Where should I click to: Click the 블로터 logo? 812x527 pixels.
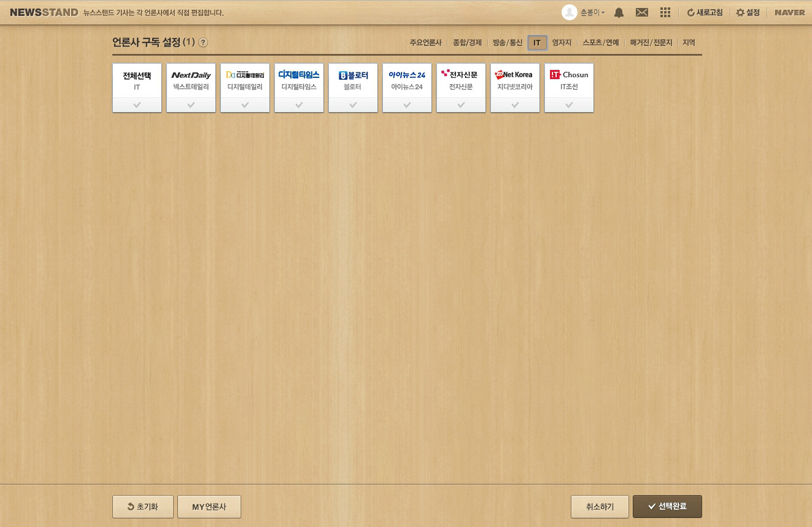(x=353, y=75)
